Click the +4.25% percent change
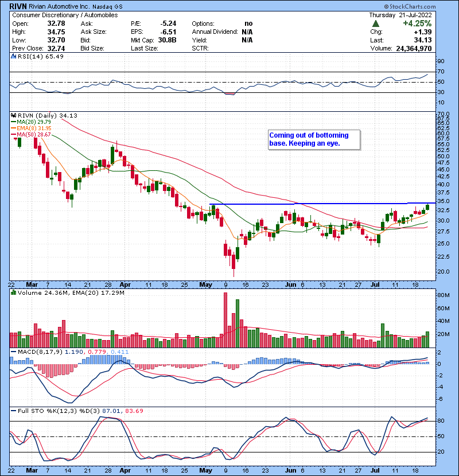Screen dimensions: 459x476 (x=417, y=24)
